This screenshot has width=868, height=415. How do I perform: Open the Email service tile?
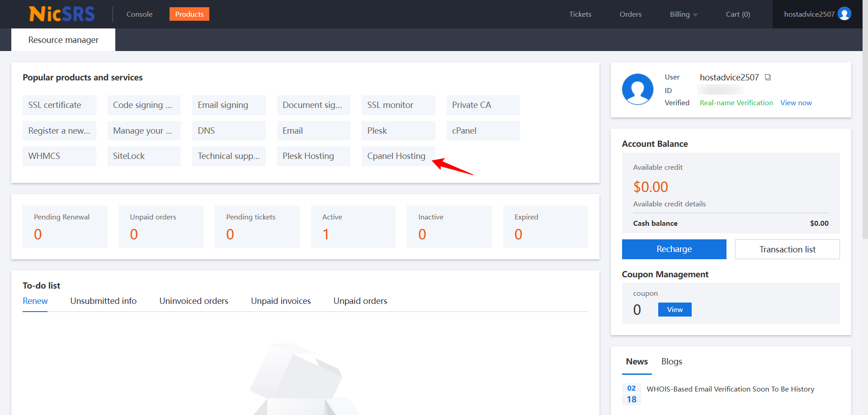(314, 131)
